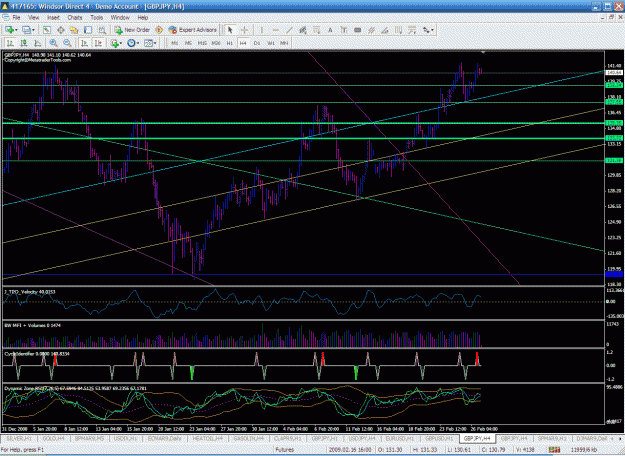
Task: Set timeframe to H1
Action: (230, 43)
